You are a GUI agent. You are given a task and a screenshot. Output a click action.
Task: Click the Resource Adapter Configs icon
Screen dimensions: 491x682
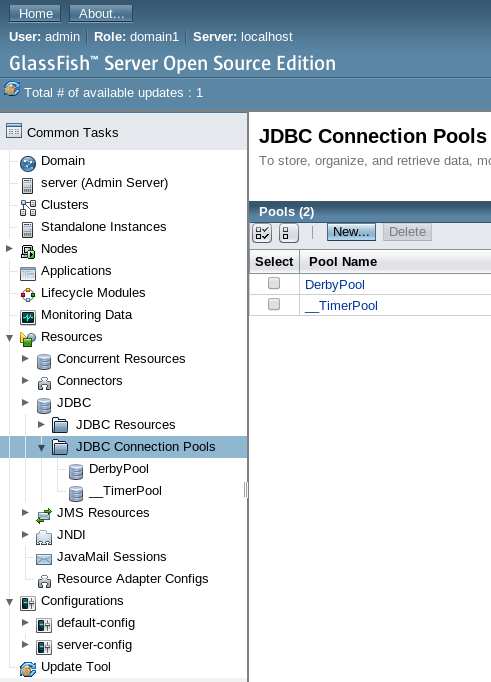44,582
